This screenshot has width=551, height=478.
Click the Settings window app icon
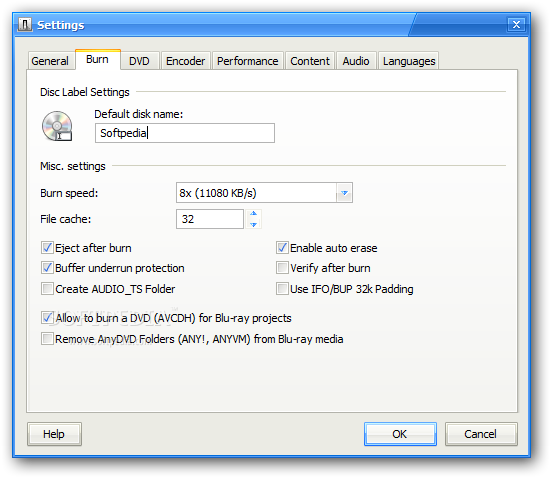(25, 25)
